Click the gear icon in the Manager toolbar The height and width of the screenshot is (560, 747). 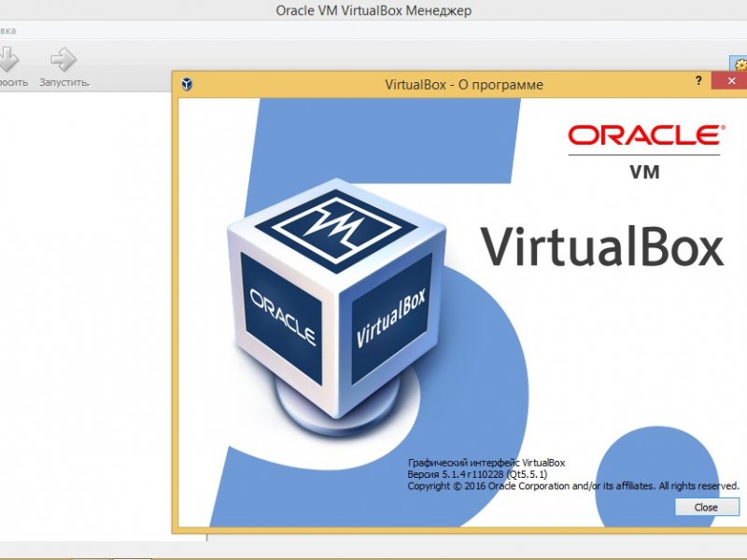pyautogui.click(x=740, y=63)
